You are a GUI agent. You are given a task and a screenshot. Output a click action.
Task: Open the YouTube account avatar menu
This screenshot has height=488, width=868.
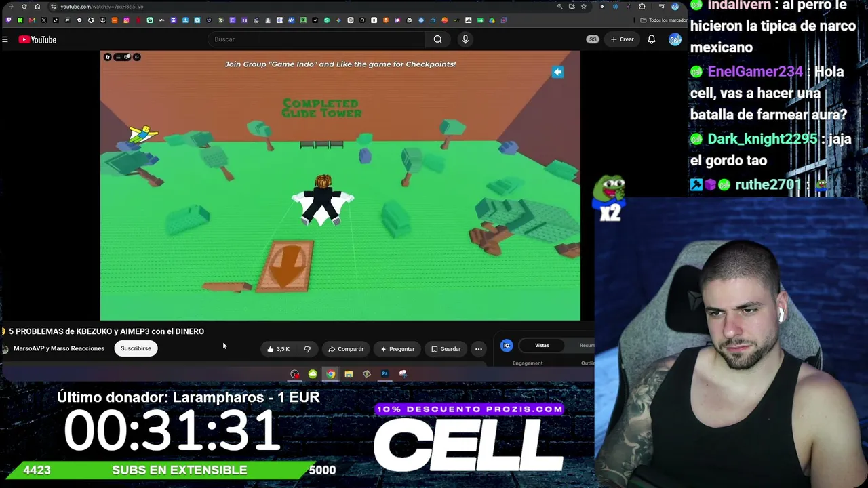click(675, 39)
